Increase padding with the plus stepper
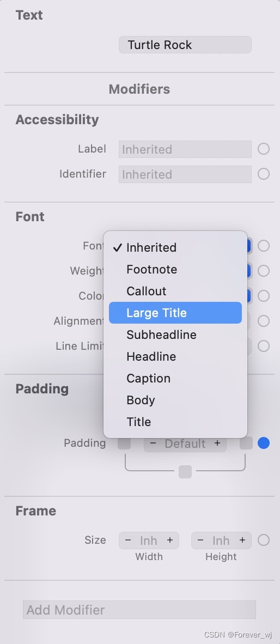Image resolution: width=280 pixels, height=644 pixels. [x=217, y=443]
